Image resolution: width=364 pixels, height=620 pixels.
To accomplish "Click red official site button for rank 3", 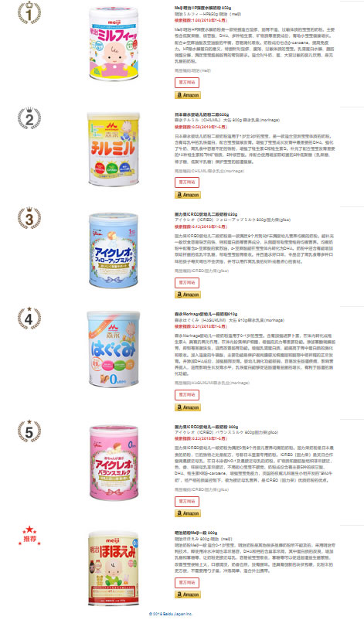I will pos(187,283).
